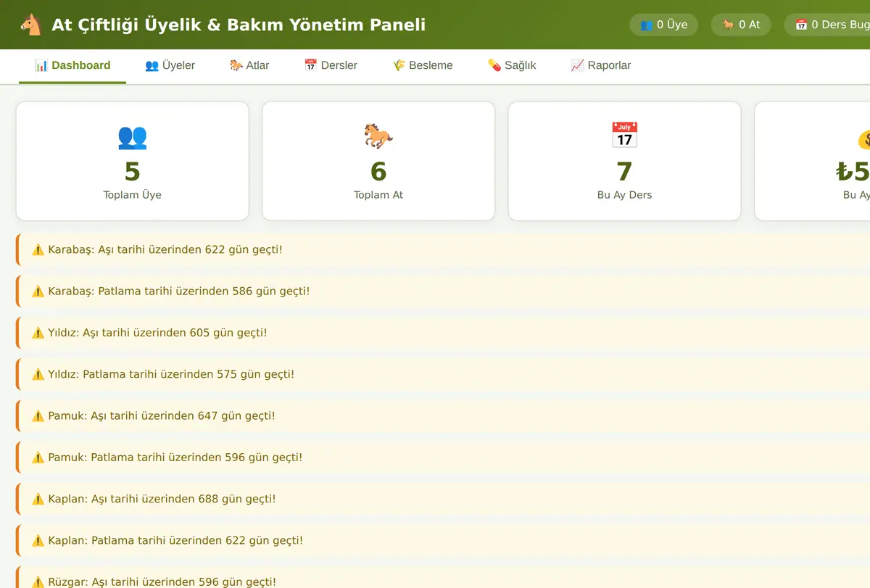This screenshot has height=588, width=870.
Task: Click the members icon on Toplam Üye card
Action: [132, 136]
